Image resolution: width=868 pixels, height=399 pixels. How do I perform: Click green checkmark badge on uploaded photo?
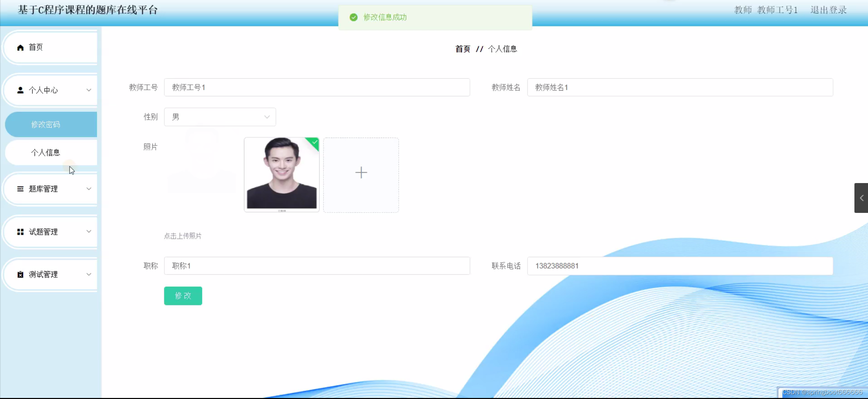(315, 142)
